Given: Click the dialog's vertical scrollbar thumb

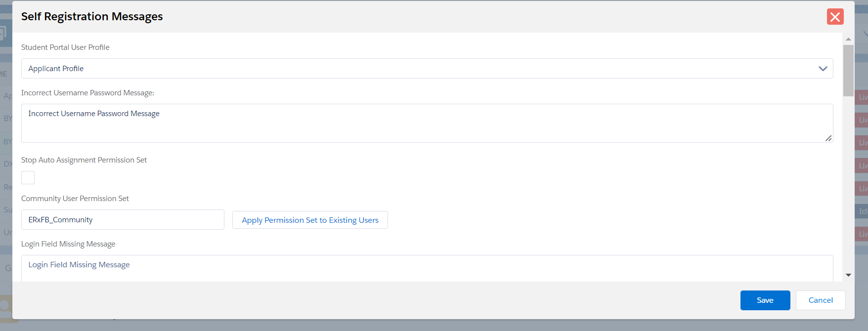Looking at the screenshot, I should (x=848, y=70).
